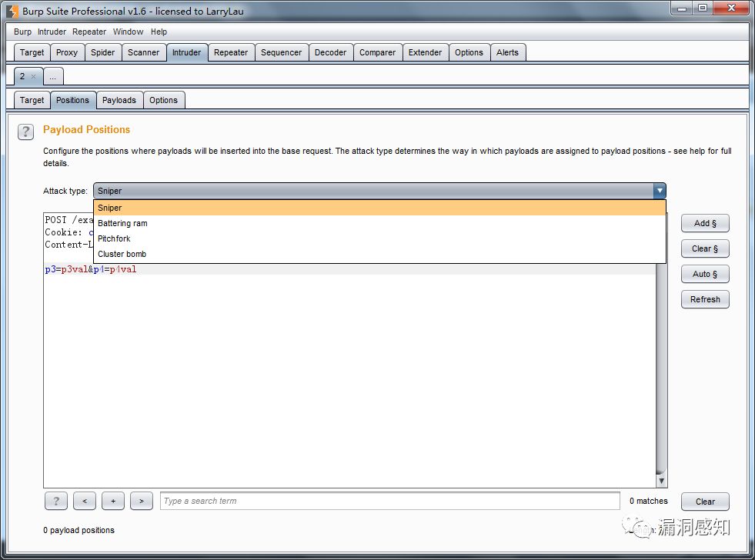Image resolution: width=755 pixels, height=560 pixels.
Task: Open the Help menu
Action: pyautogui.click(x=159, y=32)
